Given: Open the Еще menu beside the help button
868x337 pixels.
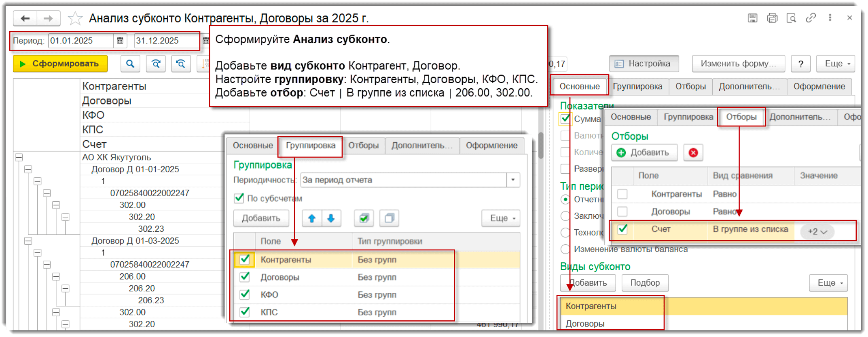Looking at the screenshot, I should [836, 64].
